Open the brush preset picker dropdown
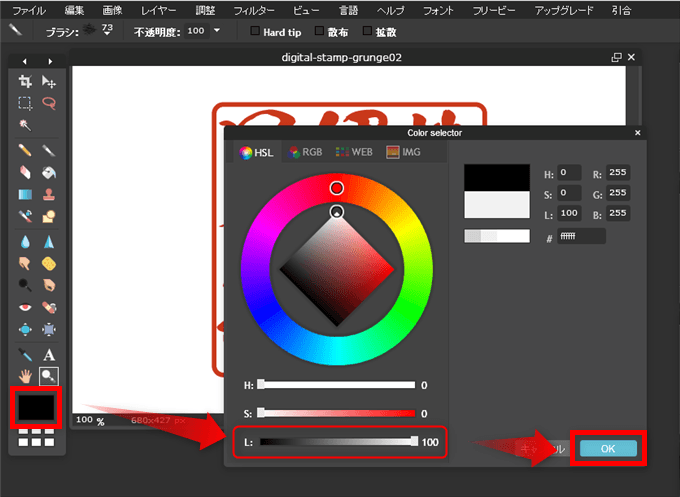The image size is (680, 497). click(x=107, y=30)
